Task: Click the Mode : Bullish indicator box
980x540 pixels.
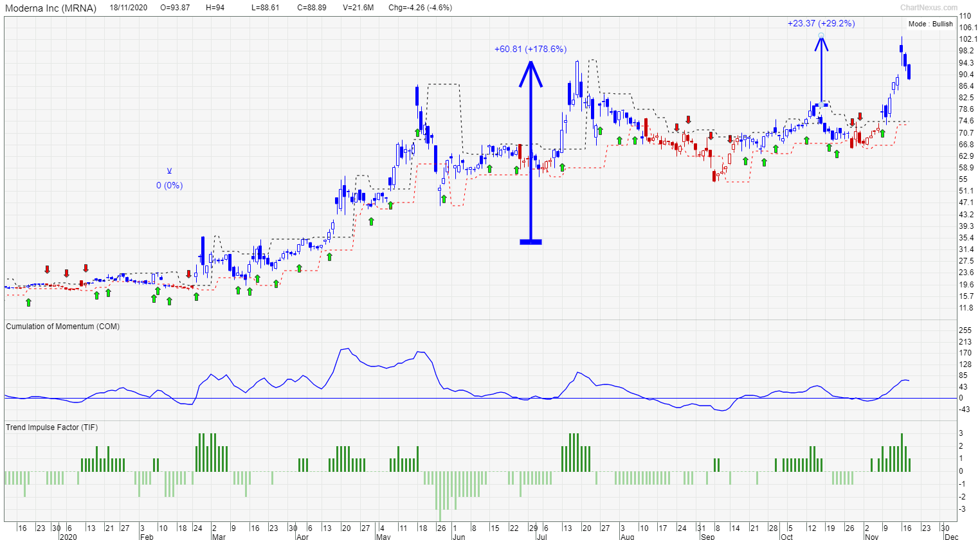Action: coord(930,24)
